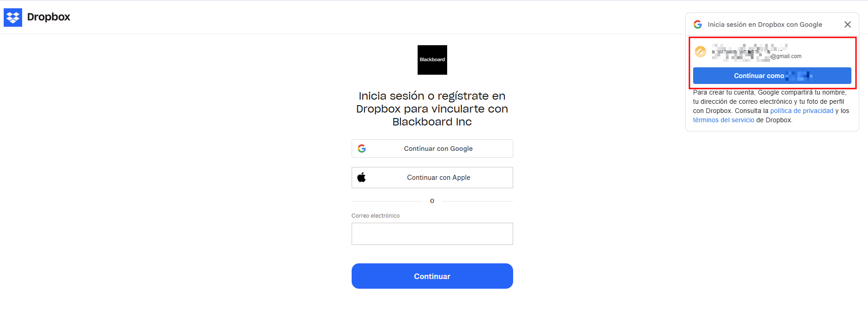Viewport: 868px width, 315px height.
Task: Select Continuar con Apple button
Action: point(432,178)
